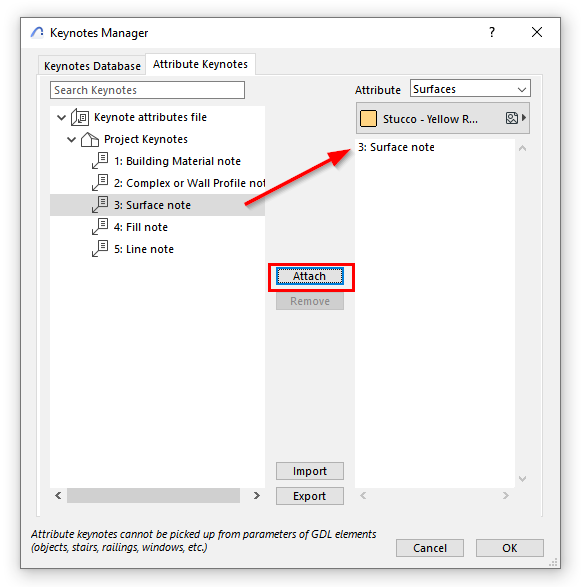This screenshot has width=581, height=587.
Task: Open the Attribute Surfaces dropdown
Action: pyautogui.click(x=470, y=88)
